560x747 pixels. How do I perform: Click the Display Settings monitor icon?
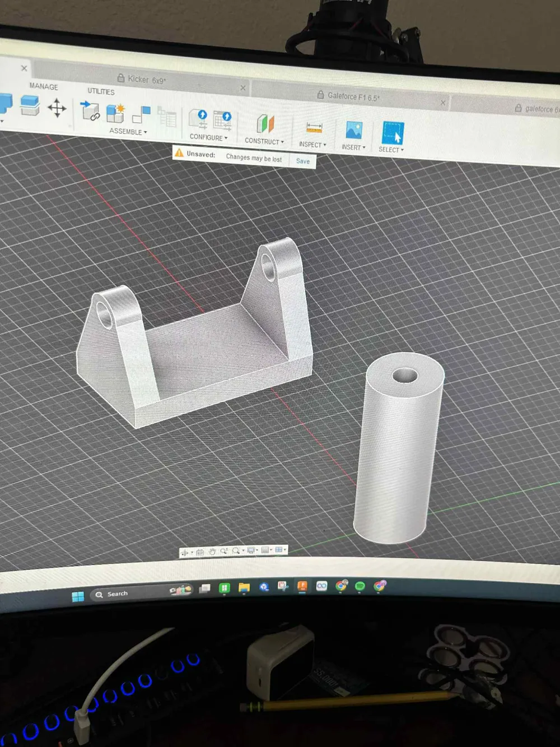coord(251,550)
